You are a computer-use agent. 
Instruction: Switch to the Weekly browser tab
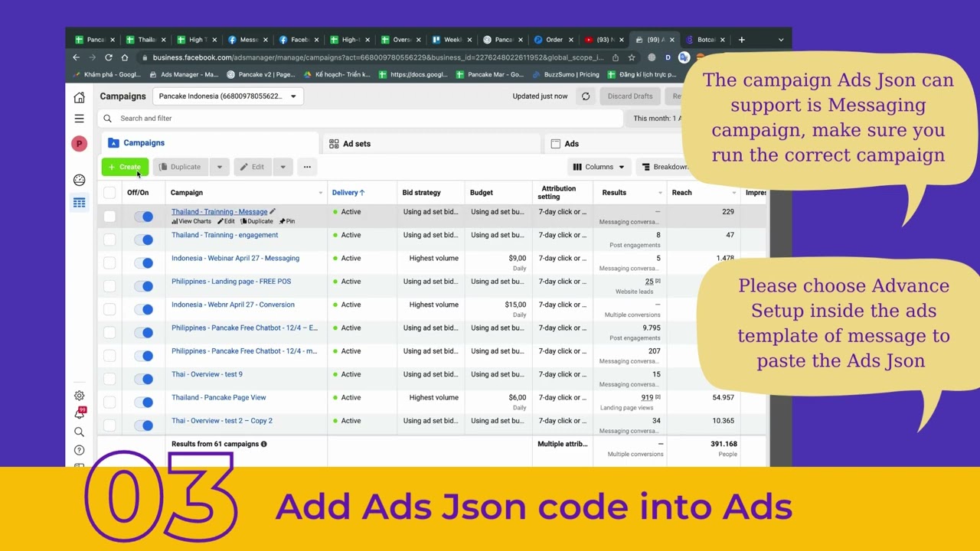452,40
